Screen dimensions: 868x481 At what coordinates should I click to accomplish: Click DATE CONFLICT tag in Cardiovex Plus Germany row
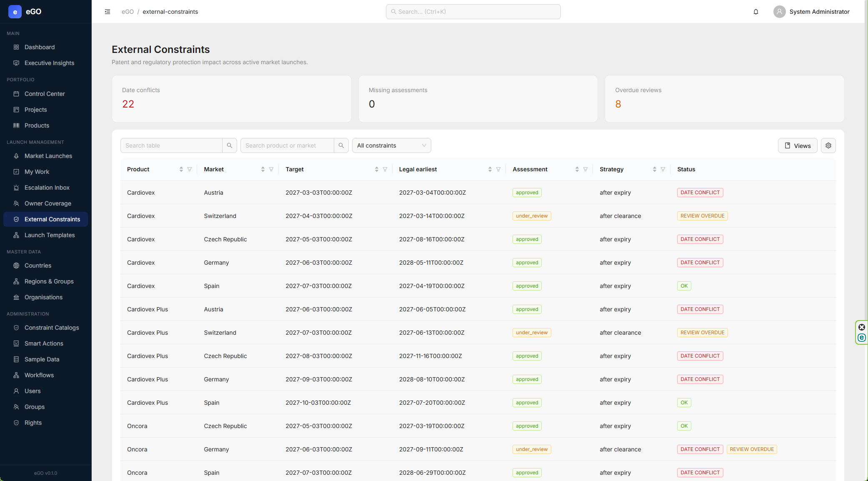pyautogui.click(x=700, y=379)
